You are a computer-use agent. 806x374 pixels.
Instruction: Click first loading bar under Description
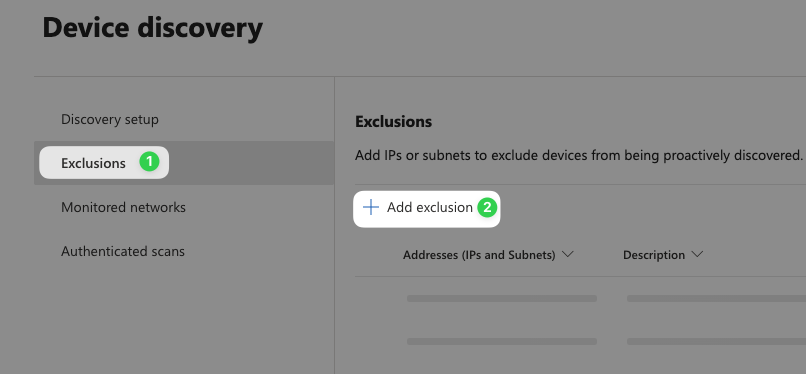[x=716, y=298]
